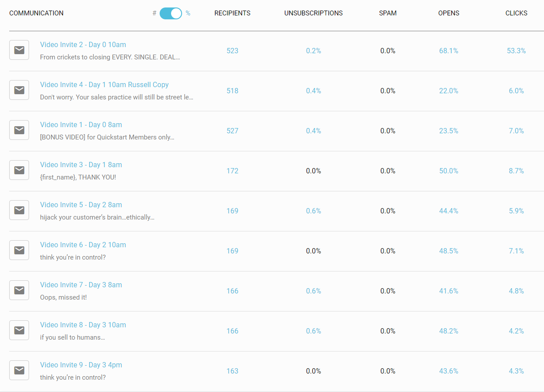Click the envelope icon for Video Invite 7

(19, 290)
